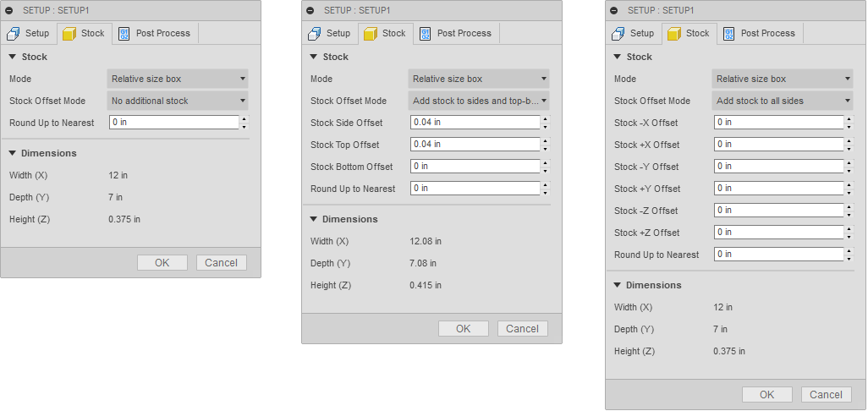Click Cancel in the left dialog

click(x=222, y=263)
